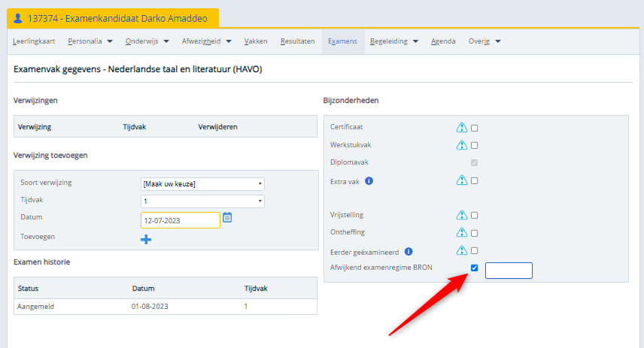Viewport: 644px width, 348px height.
Task: Tick the Eerder geëxamineerd checkbox
Action: coord(475,250)
